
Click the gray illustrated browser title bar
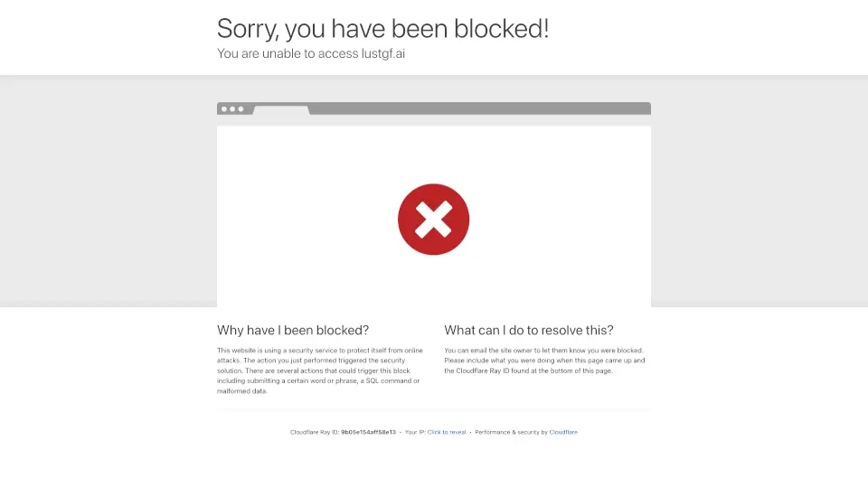[x=433, y=108]
